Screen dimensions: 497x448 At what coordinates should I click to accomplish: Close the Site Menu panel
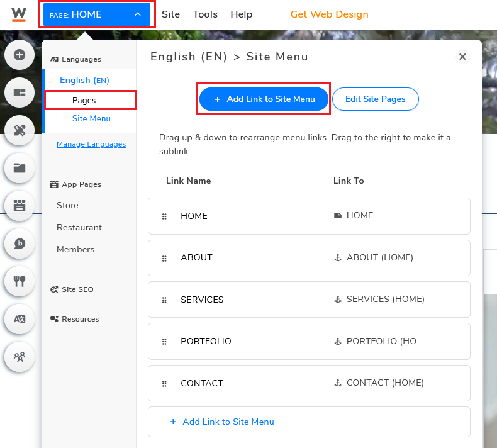click(x=462, y=57)
